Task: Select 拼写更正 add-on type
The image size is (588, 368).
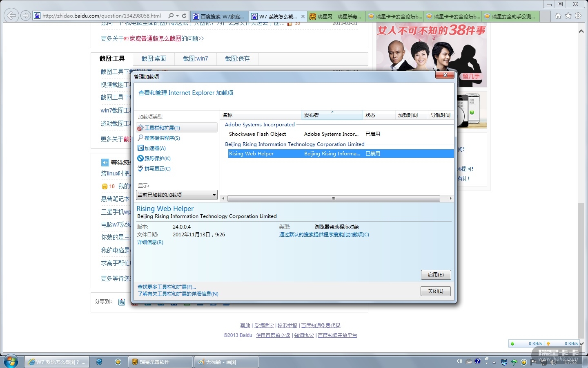Action: 154,168
